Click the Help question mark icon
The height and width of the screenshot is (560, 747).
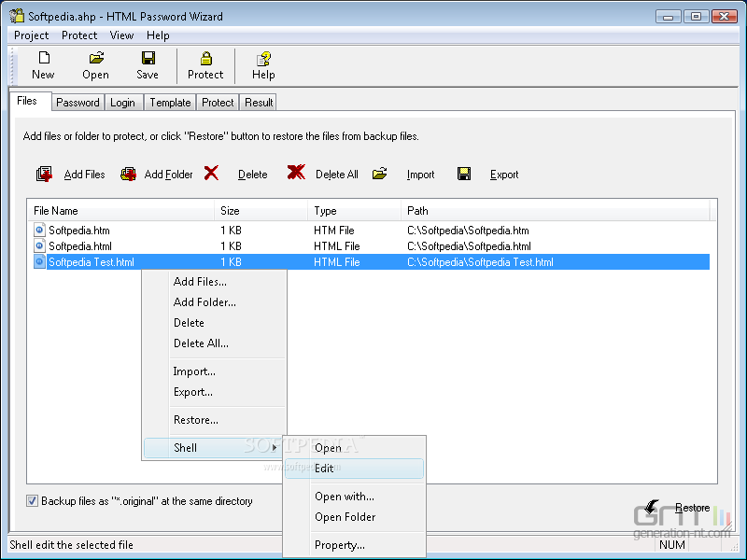click(263, 59)
